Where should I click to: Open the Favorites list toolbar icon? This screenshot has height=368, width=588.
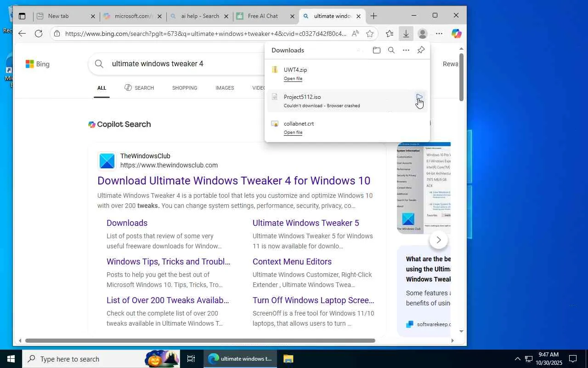pyautogui.click(x=390, y=34)
